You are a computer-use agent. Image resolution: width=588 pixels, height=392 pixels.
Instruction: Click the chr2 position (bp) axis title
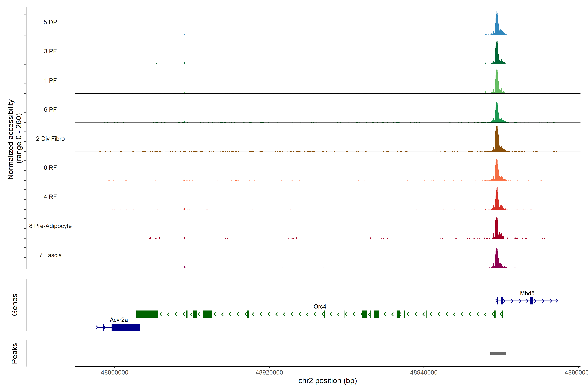point(327,381)
